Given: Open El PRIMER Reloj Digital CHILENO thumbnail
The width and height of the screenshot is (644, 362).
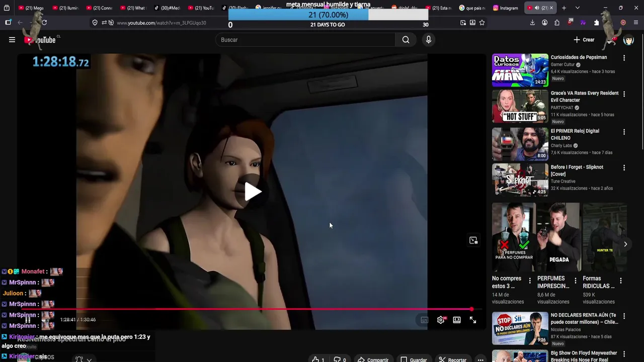Looking at the screenshot, I should [x=520, y=143].
